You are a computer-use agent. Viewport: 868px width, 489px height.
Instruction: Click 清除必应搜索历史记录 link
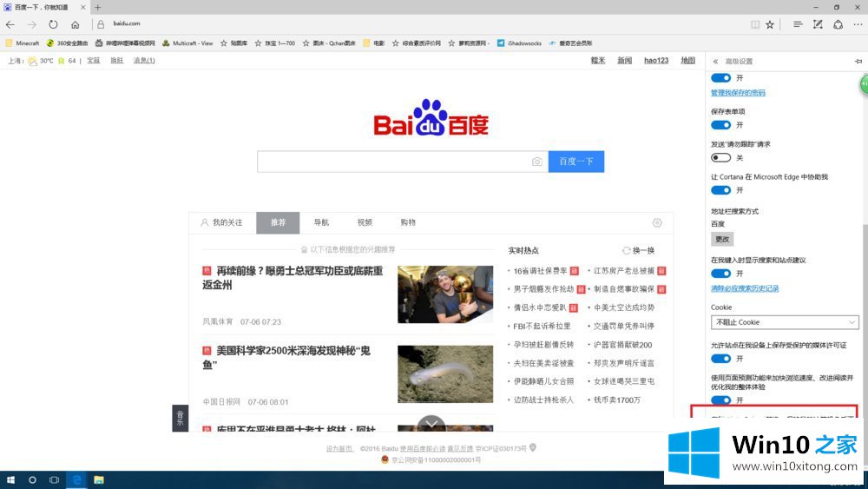pos(745,288)
